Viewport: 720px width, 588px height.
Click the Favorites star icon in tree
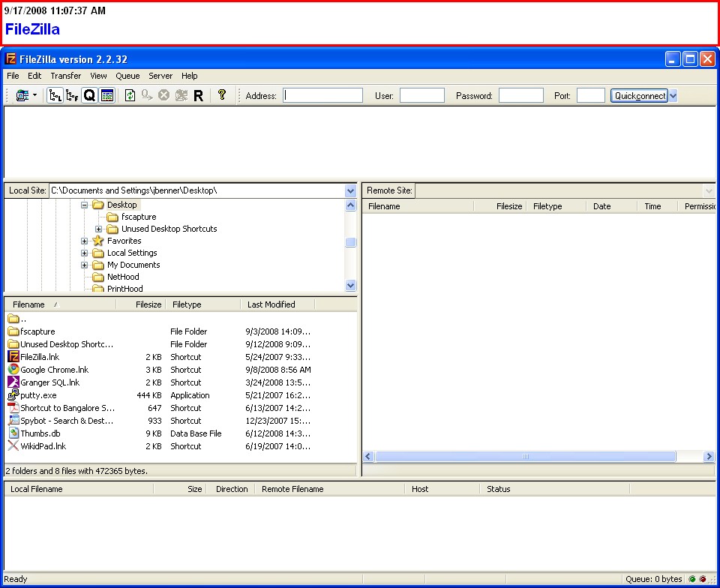pos(98,241)
